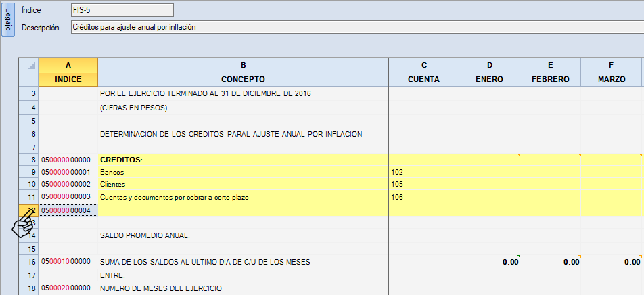Viewport: 644px width, 295px height.
Task: Select column A header
Action: pyautogui.click(x=68, y=65)
